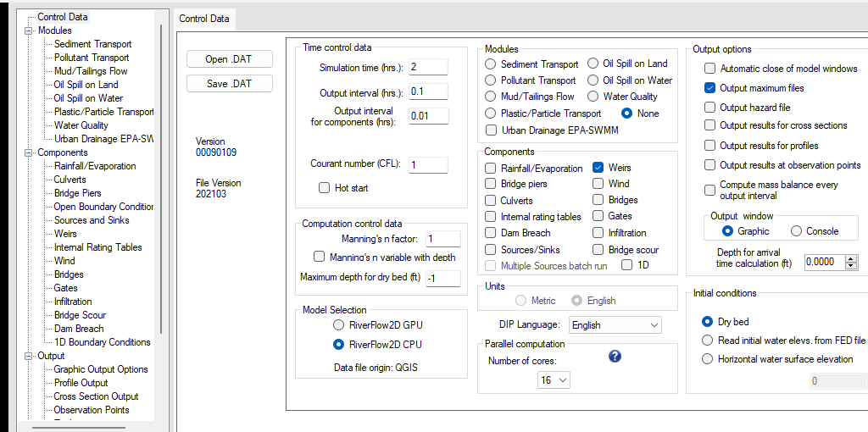Select Oil Spill on Land radio

pos(593,64)
